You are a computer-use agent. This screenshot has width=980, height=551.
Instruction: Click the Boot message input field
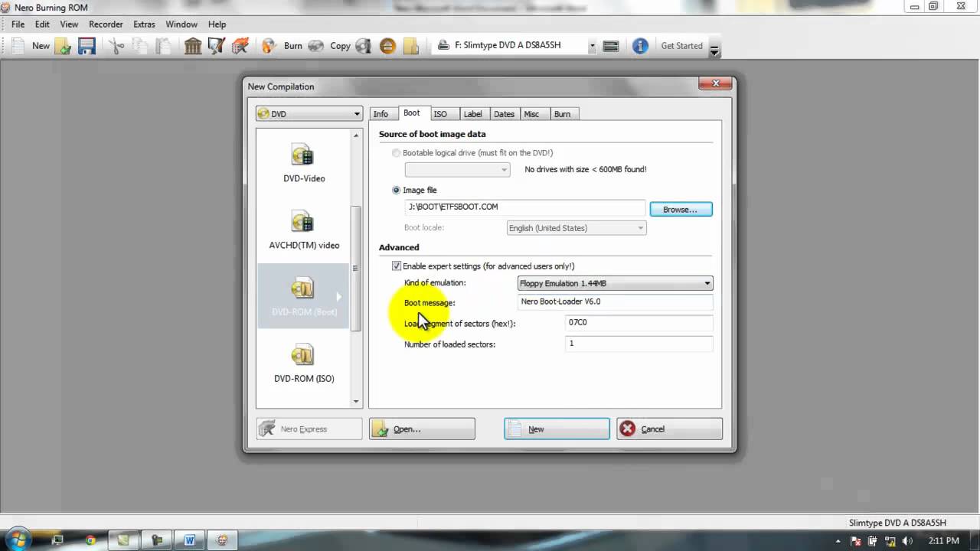pos(615,302)
